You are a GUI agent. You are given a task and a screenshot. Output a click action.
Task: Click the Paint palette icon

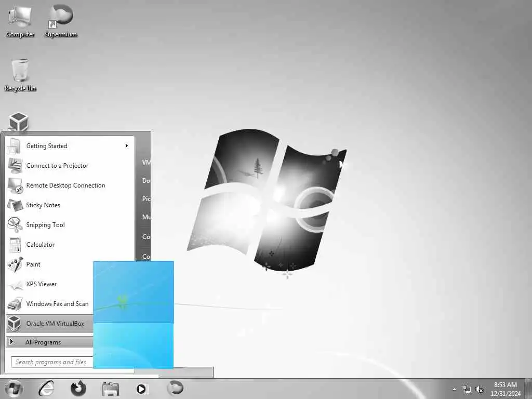pos(15,264)
